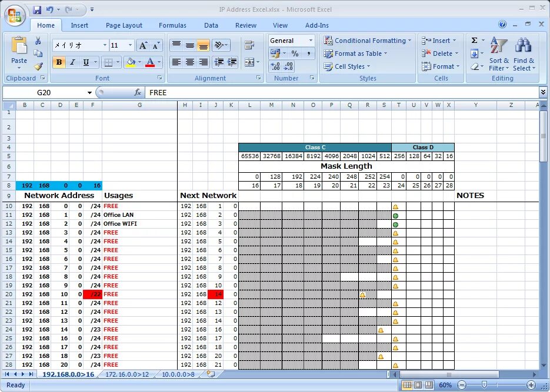Click the Insert button in Cells group

pyautogui.click(x=438, y=41)
